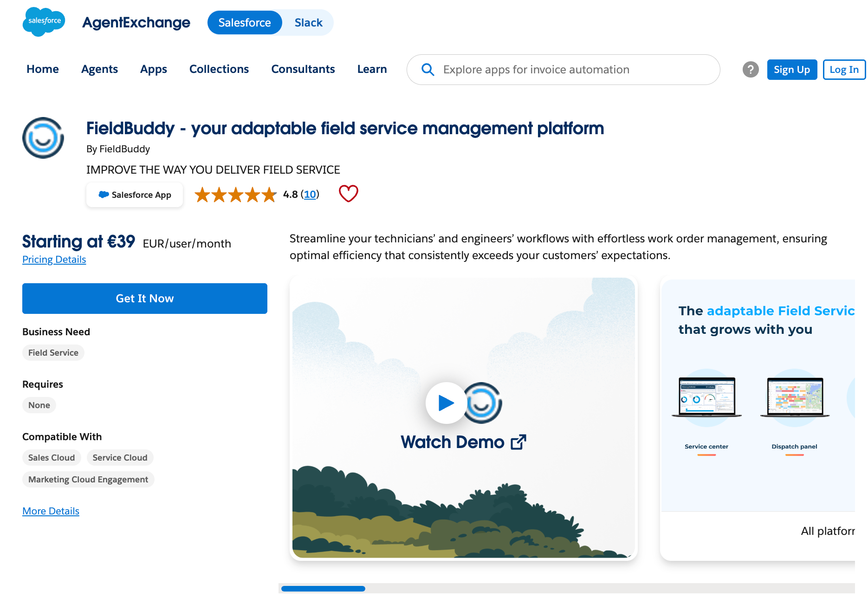Click the five-star rating icons

coord(235,195)
